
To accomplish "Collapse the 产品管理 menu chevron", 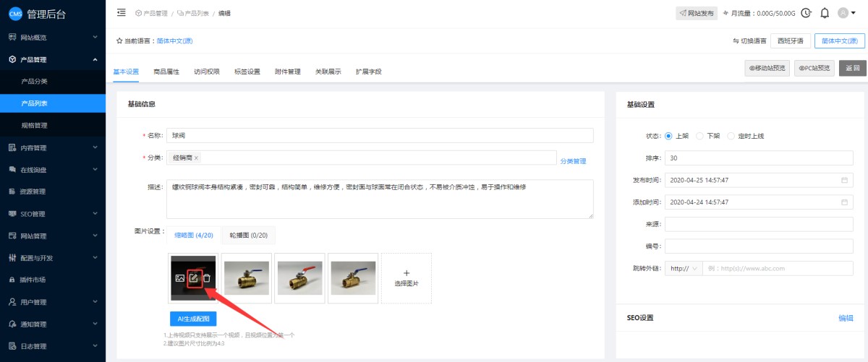I will (95, 59).
